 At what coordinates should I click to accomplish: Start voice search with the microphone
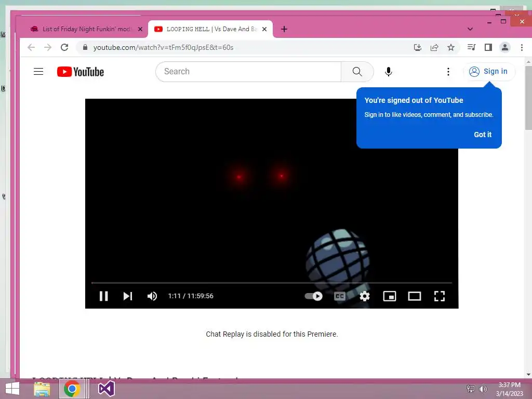(x=389, y=72)
